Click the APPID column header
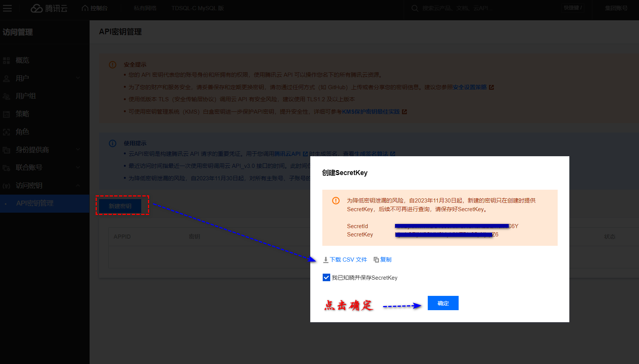The image size is (639, 364). (122, 237)
